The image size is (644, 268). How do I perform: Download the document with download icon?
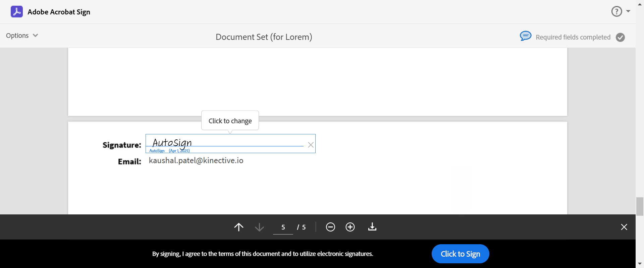[x=372, y=227]
